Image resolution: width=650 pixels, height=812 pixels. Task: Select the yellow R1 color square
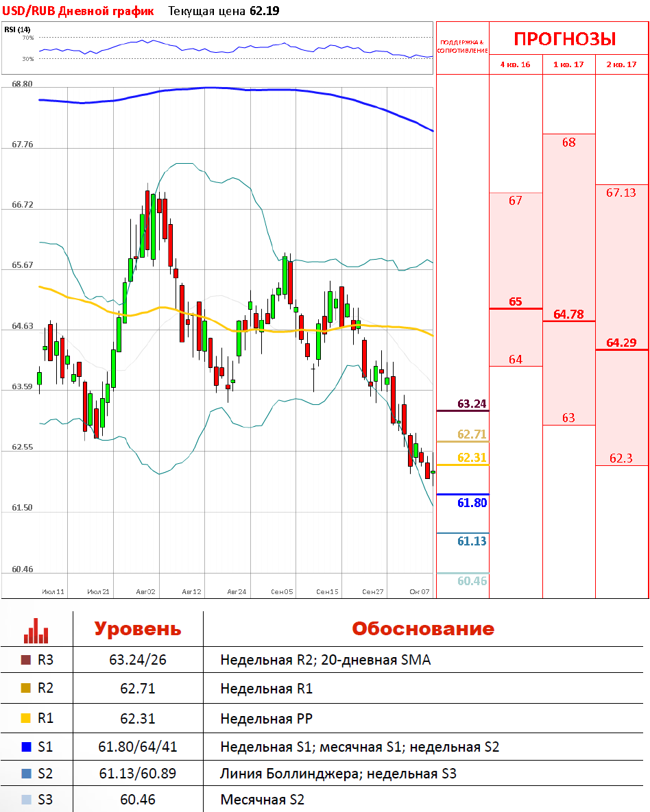pos(26,718)
